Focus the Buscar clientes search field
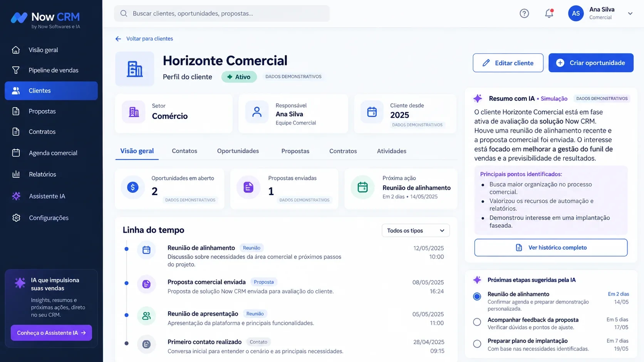This screenshot has height=362, width=644. point(222,13)
